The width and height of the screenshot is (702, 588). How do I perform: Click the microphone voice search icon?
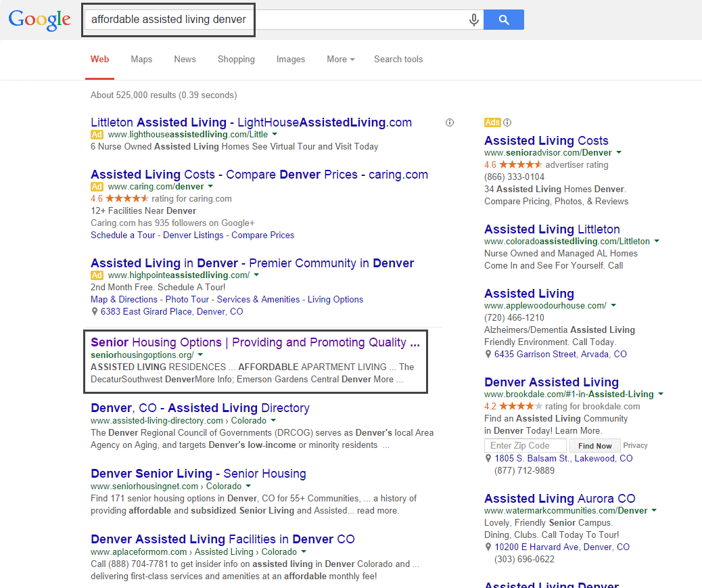point(473,20)
